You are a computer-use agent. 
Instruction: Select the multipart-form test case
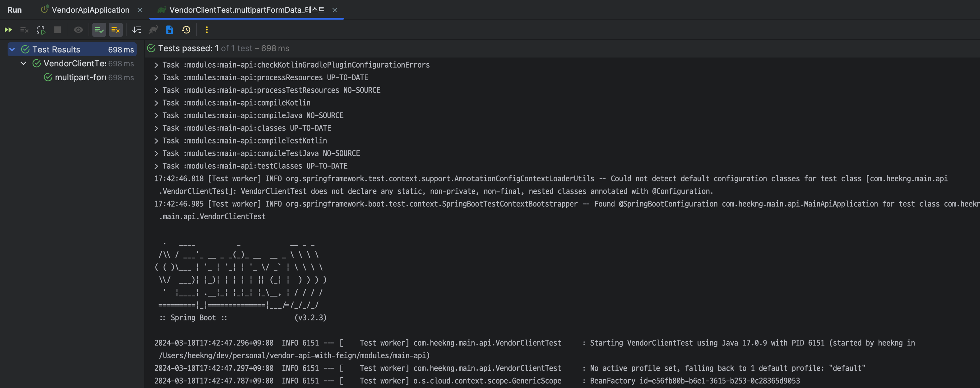(72, 77)
